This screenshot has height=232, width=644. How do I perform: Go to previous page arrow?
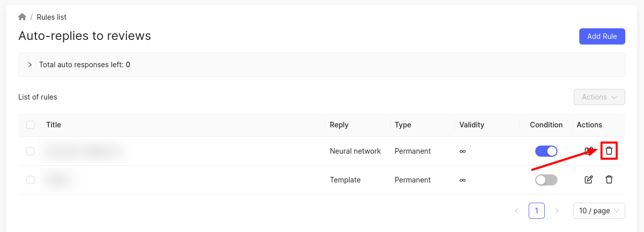[x=517, y=211]
